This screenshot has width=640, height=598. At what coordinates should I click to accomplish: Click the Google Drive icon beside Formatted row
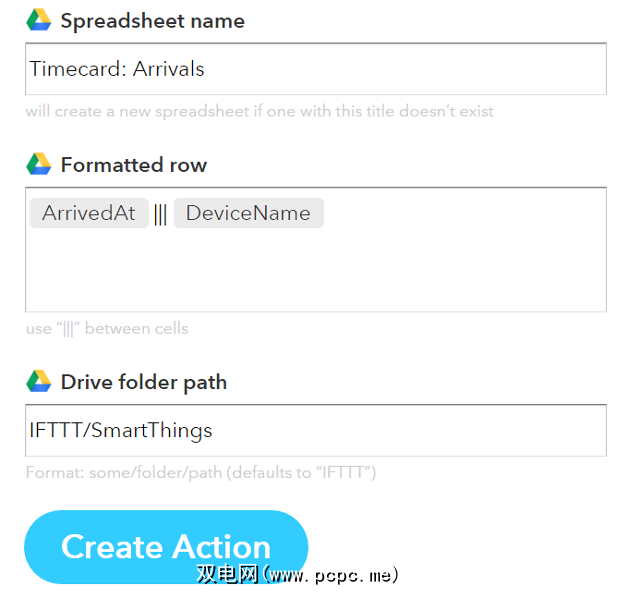[x=39, y=164]
